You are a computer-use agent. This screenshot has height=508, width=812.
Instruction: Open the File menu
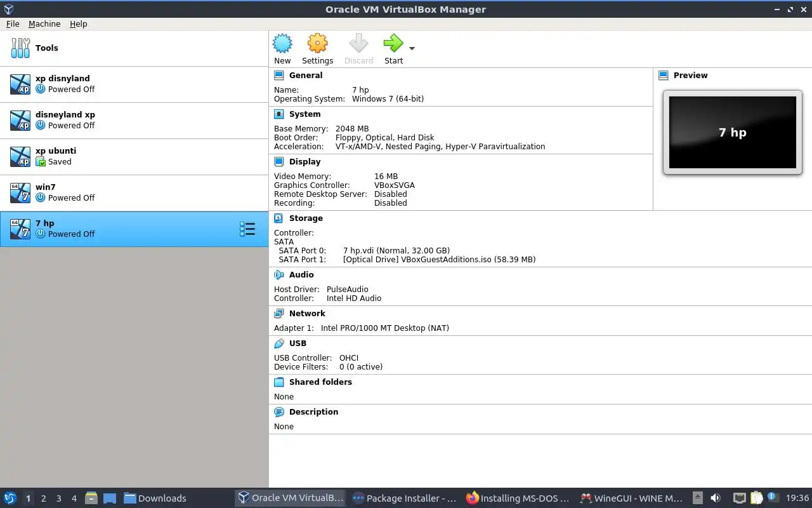(13, 23)
